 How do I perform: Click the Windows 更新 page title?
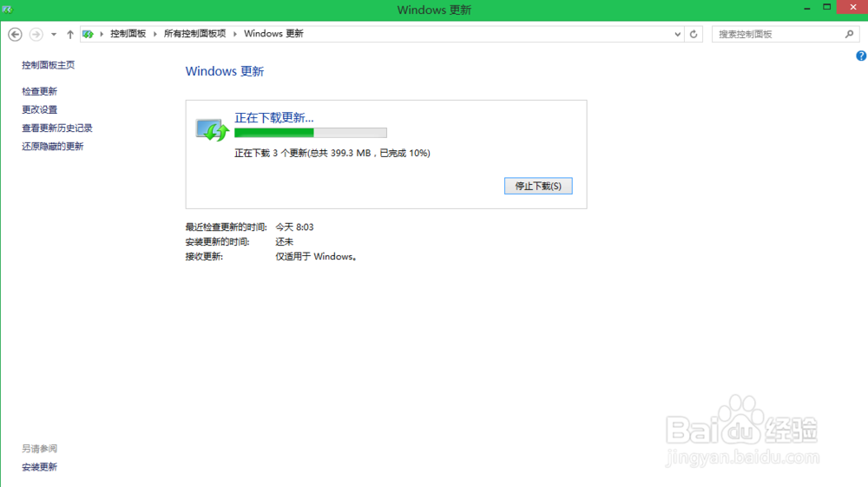tap(225, 71)
